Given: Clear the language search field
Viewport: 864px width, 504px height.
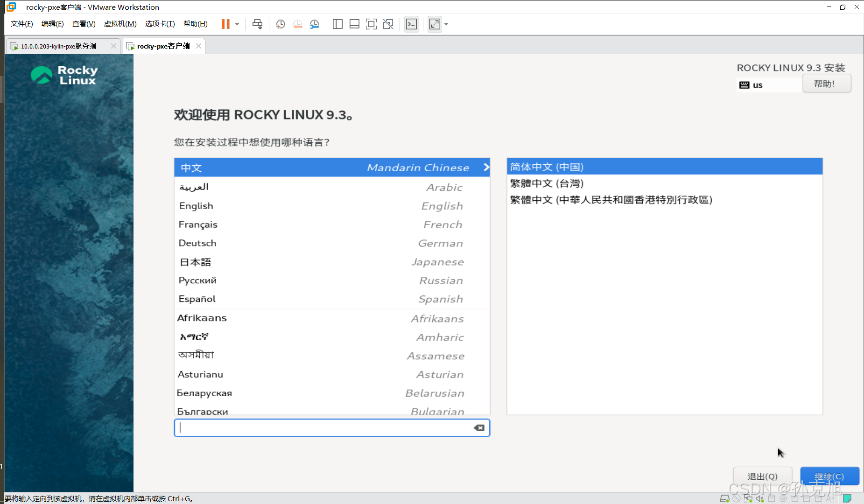Looking at the screenshot, I should tap(479, 428).
